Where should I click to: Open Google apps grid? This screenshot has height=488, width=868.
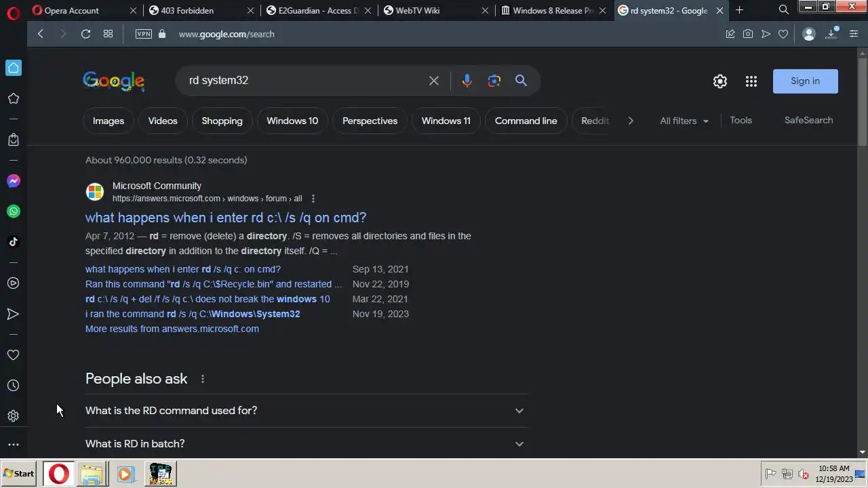751,81
